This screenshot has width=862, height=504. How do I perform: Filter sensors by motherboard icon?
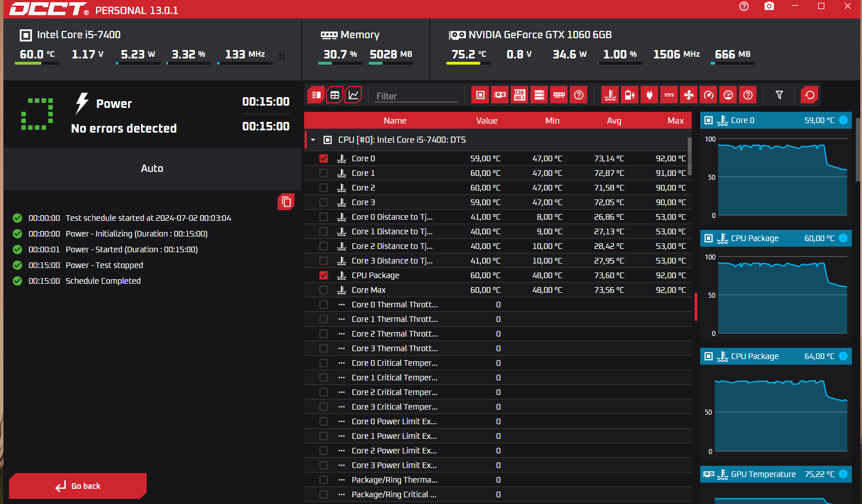click(x=520, y=95)
